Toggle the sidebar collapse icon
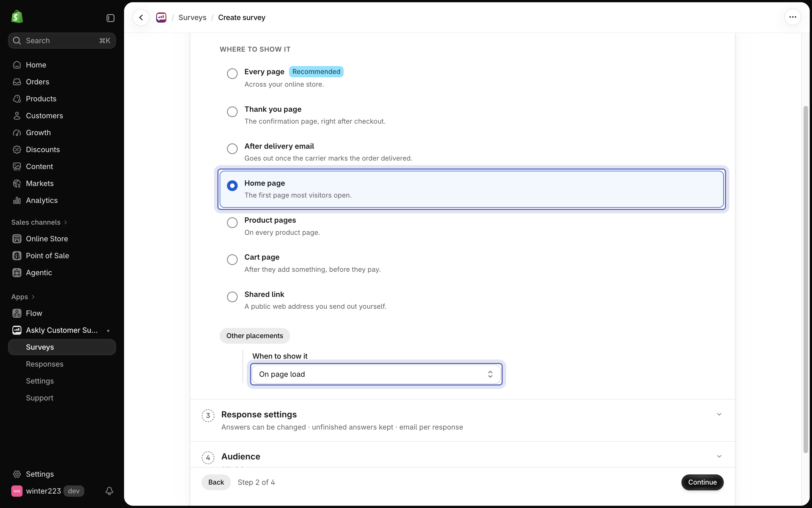Viewport: 812px width, 508px height. 111,18
